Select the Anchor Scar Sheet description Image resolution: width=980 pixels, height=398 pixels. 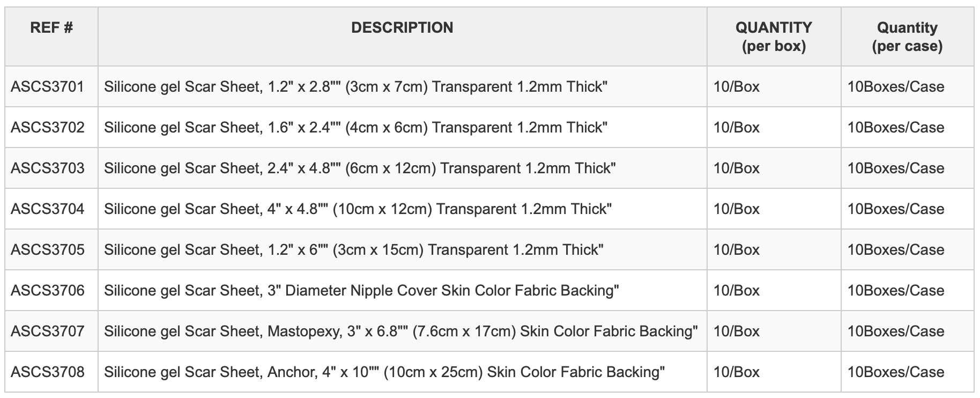(x=384, y=372)
